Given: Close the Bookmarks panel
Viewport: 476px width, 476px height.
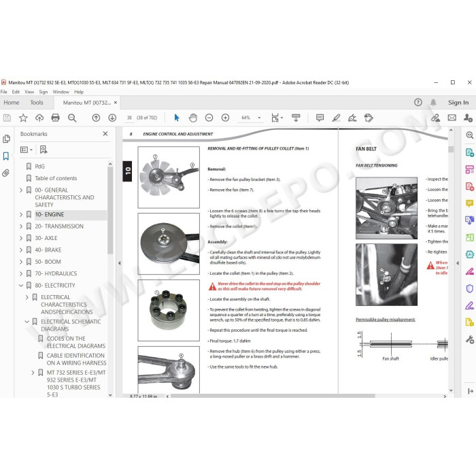Looking at the screenshot, I should (105, 134).
